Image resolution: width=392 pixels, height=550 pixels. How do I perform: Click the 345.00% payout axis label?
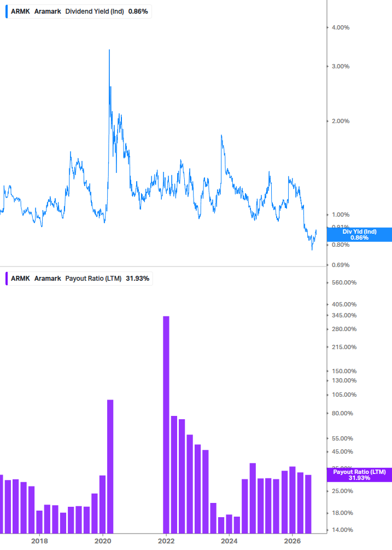coord(344,315)
